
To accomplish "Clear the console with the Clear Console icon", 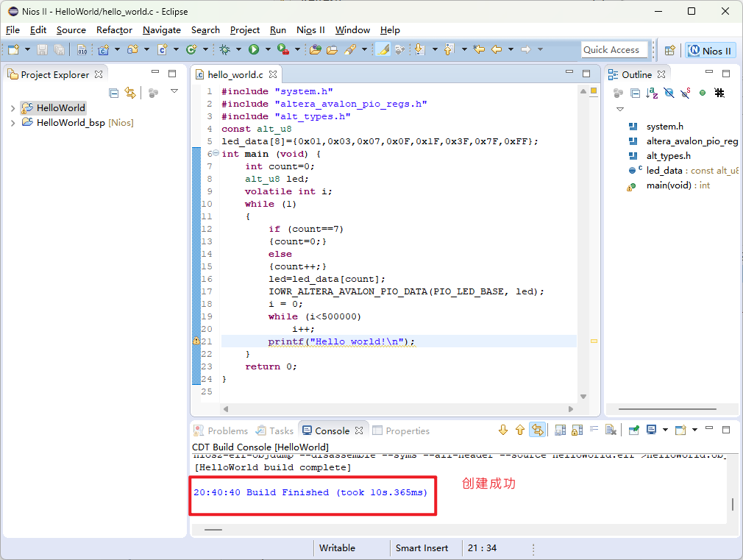I will point(611,430).
